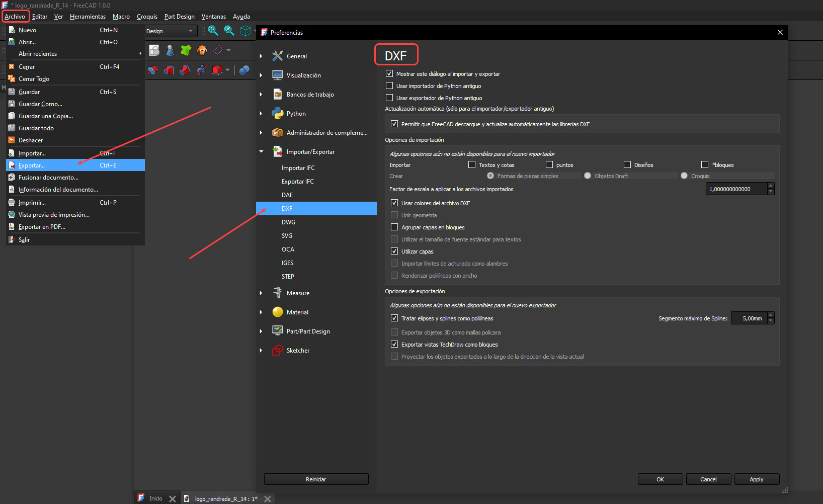Click the red subtractive box primitive icon

(217, 70)
